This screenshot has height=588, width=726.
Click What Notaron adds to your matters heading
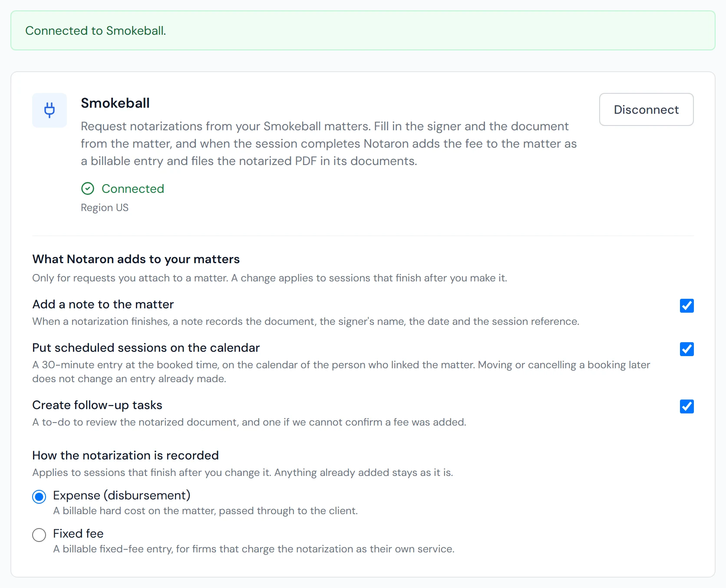[x=136, y=259]
